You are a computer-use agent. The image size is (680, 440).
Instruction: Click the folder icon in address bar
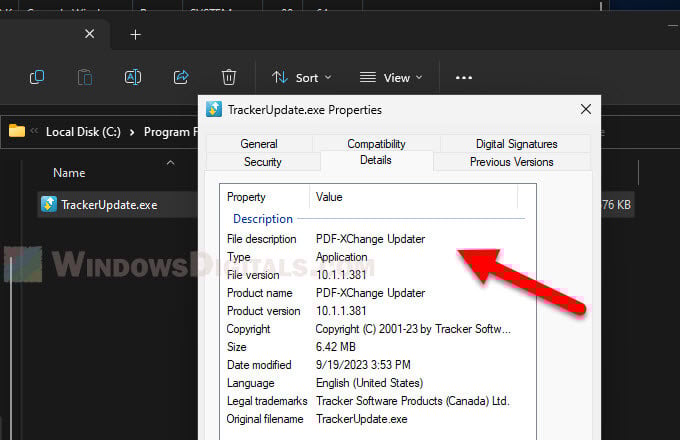(17, 131)
